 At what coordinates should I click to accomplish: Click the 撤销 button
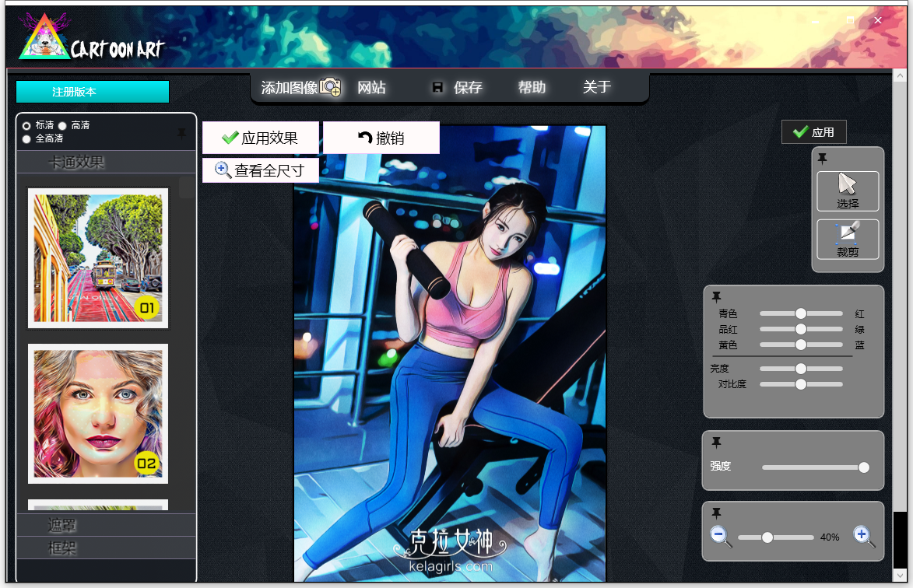point(381,137)
